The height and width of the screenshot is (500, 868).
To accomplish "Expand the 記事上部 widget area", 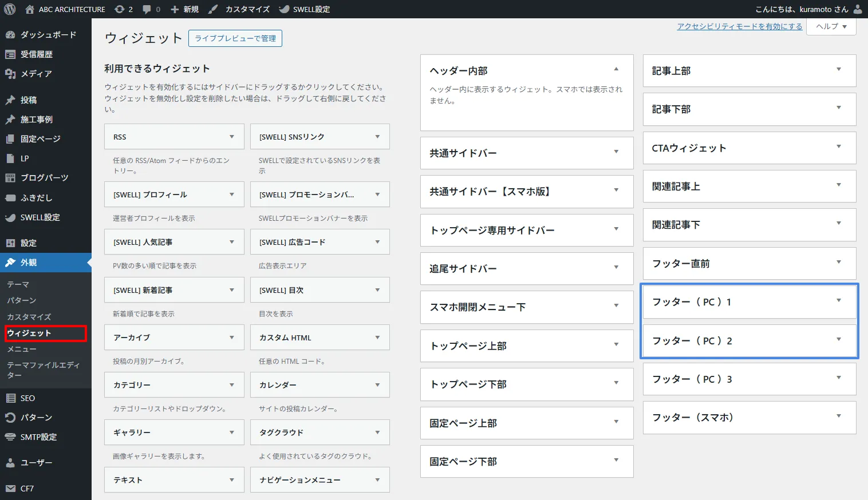I will pyautogui.click(x=839, y=69).
